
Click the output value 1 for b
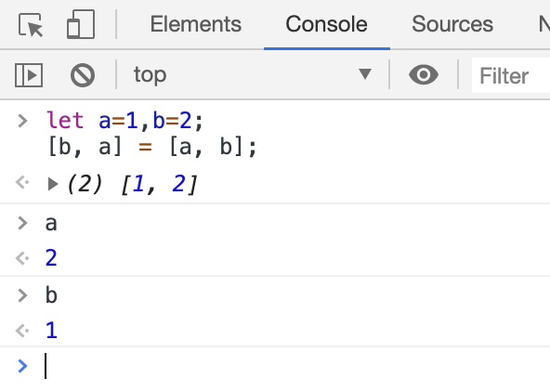coord(51,330)
